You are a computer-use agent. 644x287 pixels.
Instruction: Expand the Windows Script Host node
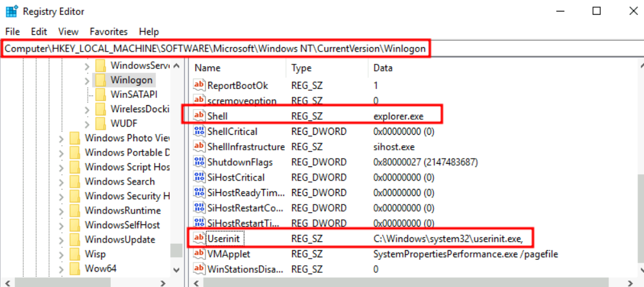61,167
